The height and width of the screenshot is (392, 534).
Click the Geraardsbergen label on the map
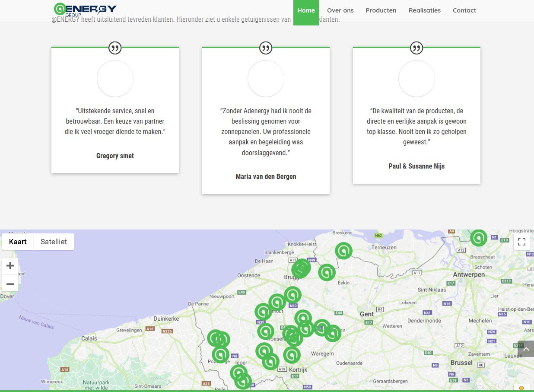coord(390,381)
